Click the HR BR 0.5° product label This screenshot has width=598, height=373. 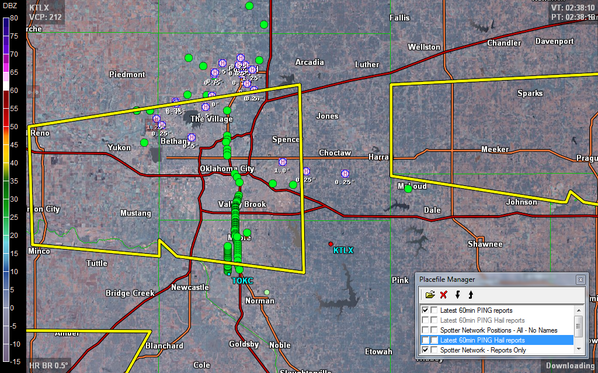coord(48,366)
